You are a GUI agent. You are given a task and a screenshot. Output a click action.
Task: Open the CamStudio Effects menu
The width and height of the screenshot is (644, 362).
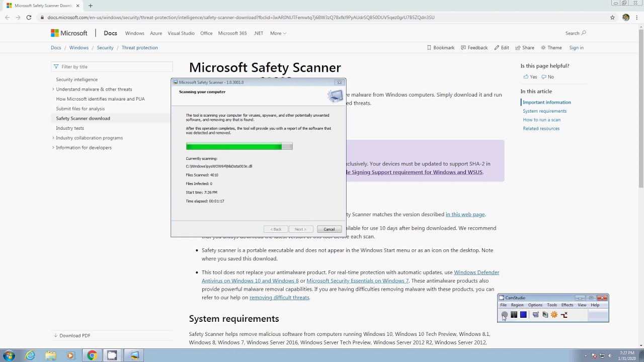[568, 305]
